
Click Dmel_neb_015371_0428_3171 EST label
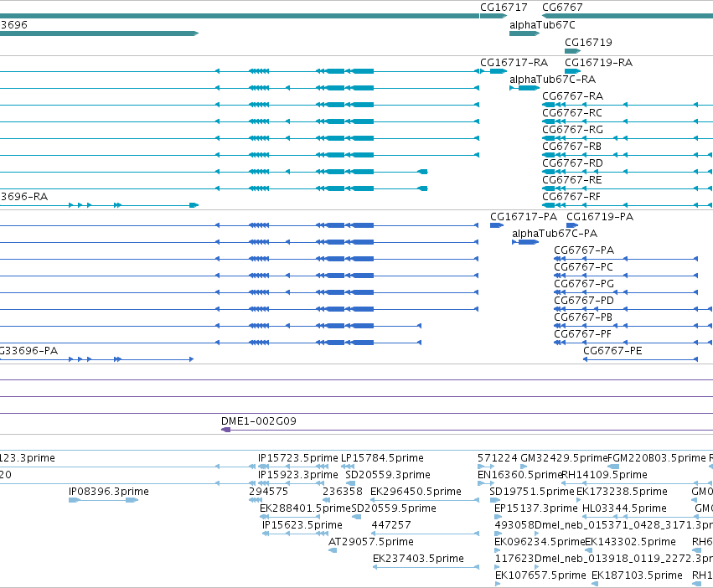[623, 525]
